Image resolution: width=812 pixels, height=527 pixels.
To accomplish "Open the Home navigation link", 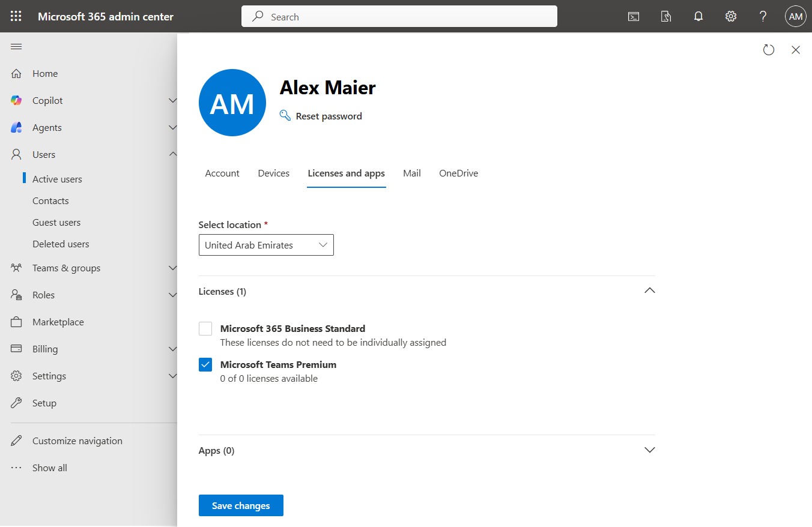I will pyautogui.click(x=45, y=73).
